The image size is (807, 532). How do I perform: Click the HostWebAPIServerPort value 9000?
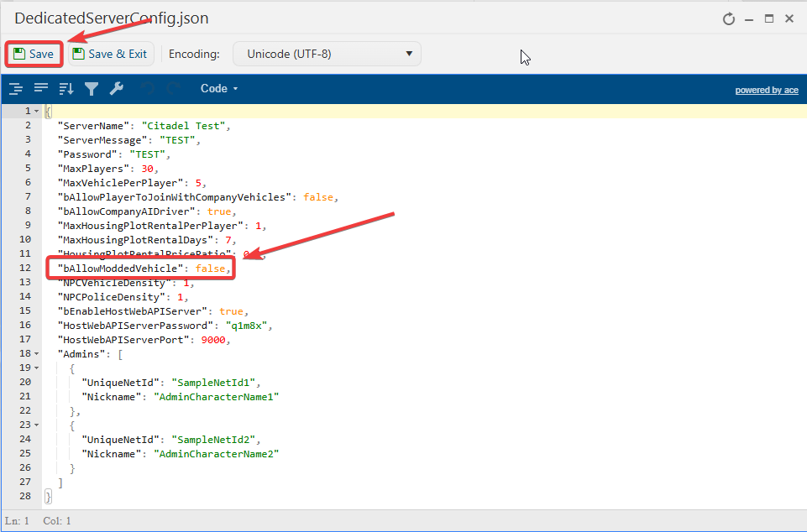pyautogui.click(x=213, y=340)
